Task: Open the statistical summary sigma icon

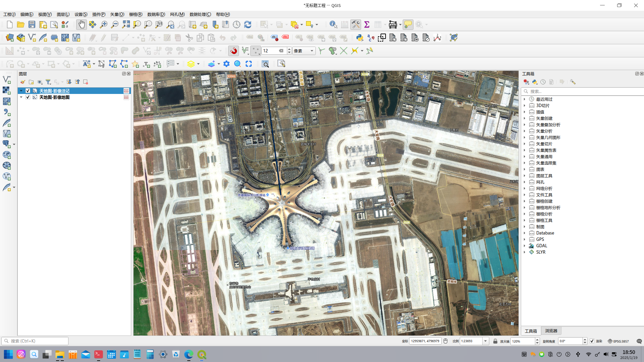Action: click(367, 24)
